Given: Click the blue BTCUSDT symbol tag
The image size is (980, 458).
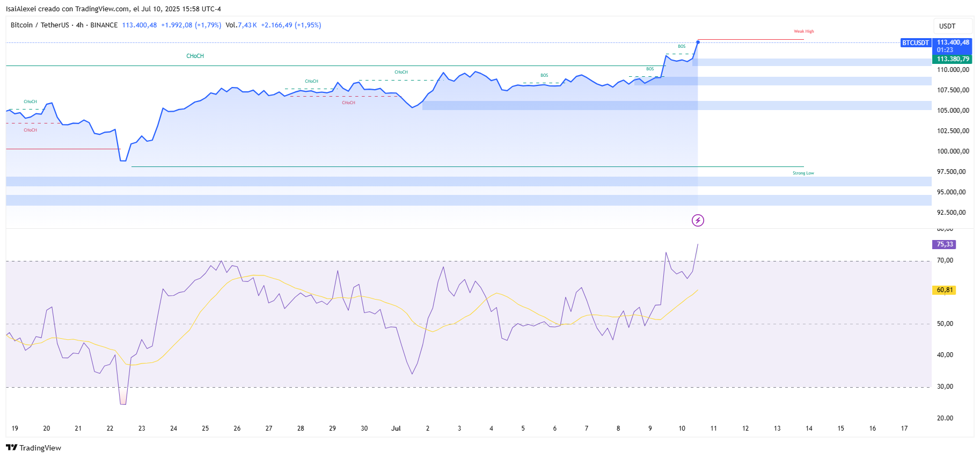Looking at the screenshot, I should (x=916, y=42).
